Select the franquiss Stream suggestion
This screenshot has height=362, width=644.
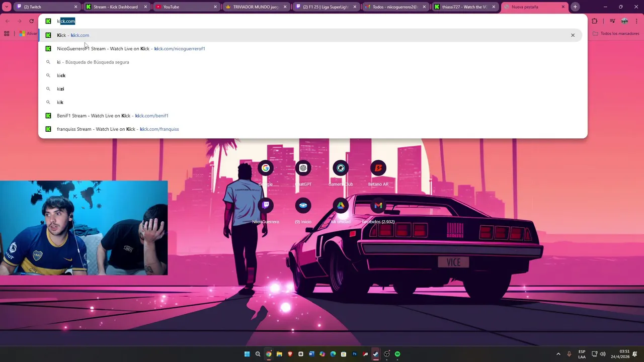coord(310,129)
